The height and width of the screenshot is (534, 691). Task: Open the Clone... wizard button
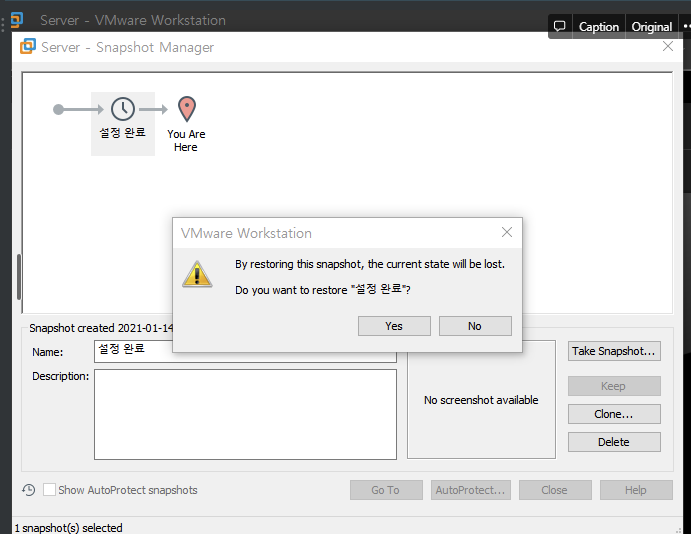[614, 414]
